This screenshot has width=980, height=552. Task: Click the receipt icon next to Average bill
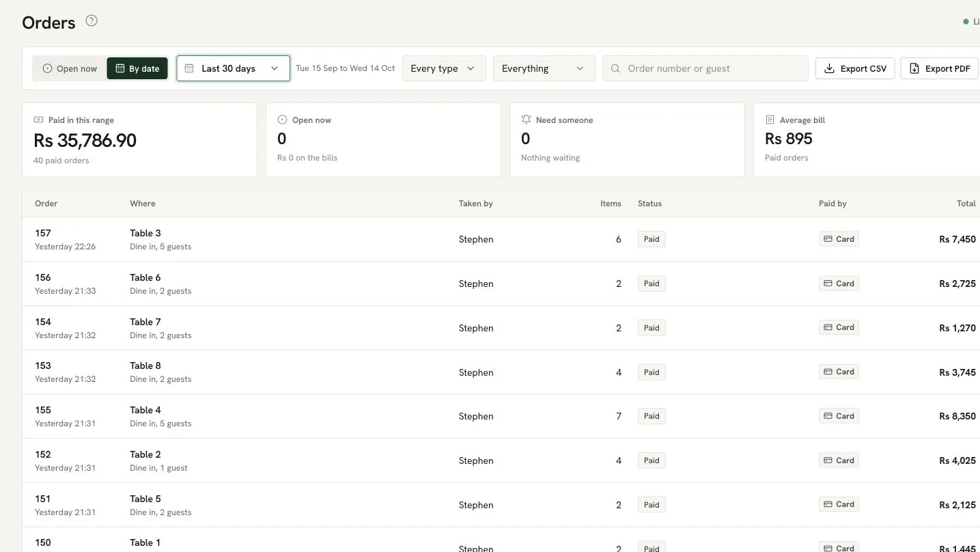click(770, 120)
